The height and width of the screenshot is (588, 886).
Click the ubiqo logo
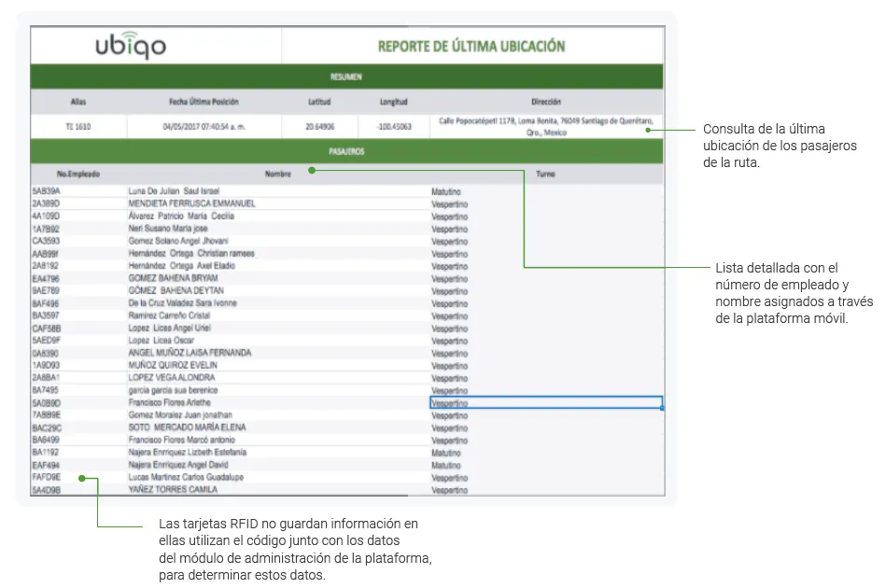pos(131,45)
